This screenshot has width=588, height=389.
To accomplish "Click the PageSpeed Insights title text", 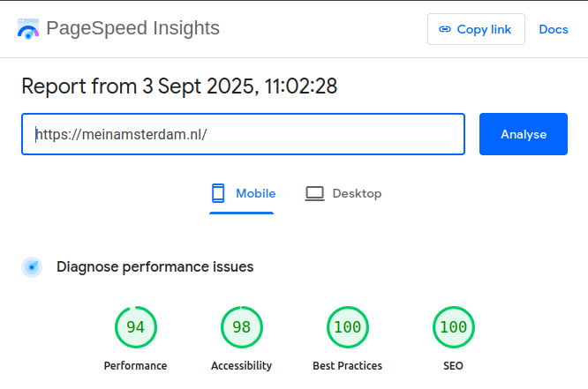I will 132,28.
